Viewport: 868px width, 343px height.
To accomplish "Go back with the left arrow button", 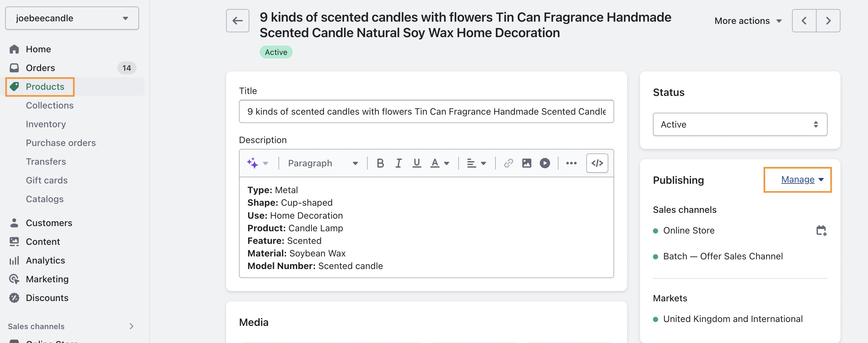I will coord(238,21).
